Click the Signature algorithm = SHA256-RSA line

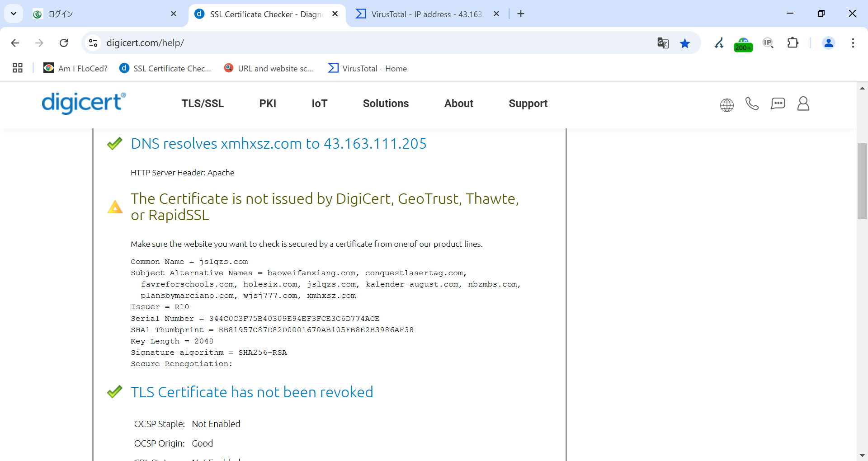pyautogui.click(x=209, y=353)
